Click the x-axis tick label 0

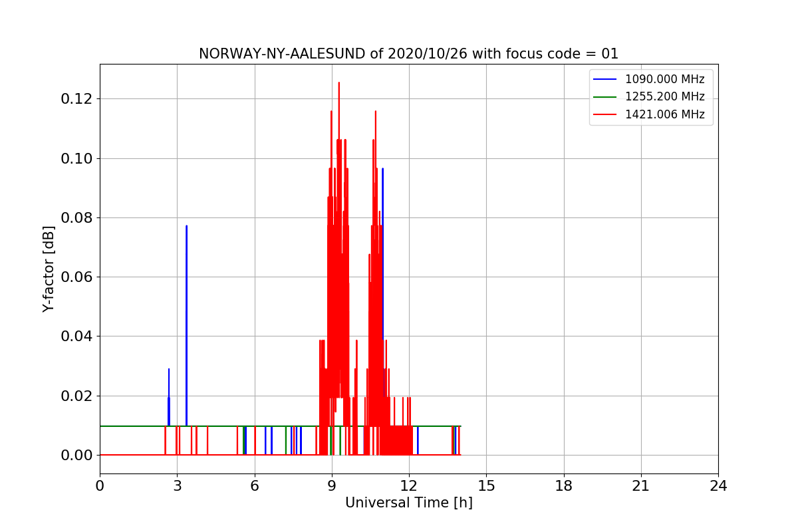(x=100, y=486)
